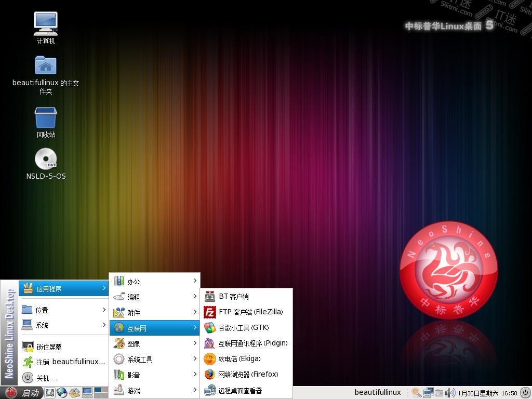The image size is (532, 399).
Task: Open the 编程 programming submenu
Action: [x=155, y=297]
